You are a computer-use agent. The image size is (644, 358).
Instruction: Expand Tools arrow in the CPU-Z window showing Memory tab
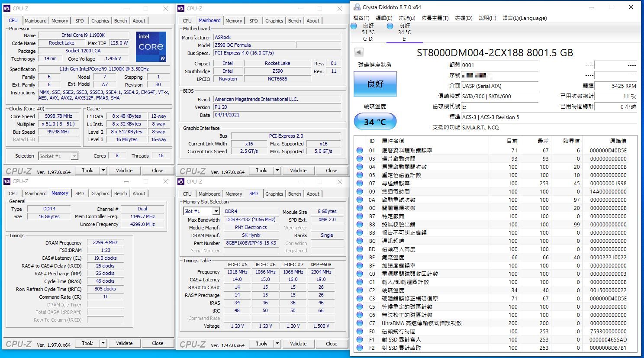pyautogui.click(x=103, y=343)
